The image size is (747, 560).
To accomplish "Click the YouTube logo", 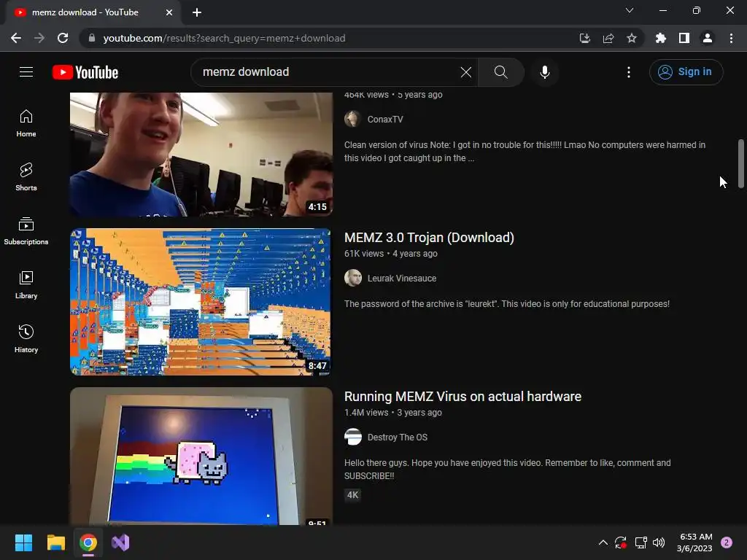I will pos(85,72).
